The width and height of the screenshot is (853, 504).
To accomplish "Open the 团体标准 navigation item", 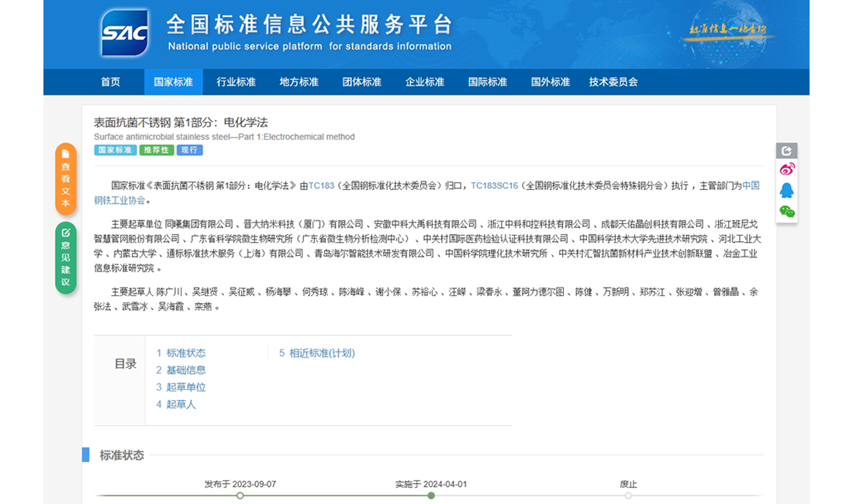I will click(x=362, y=82).
